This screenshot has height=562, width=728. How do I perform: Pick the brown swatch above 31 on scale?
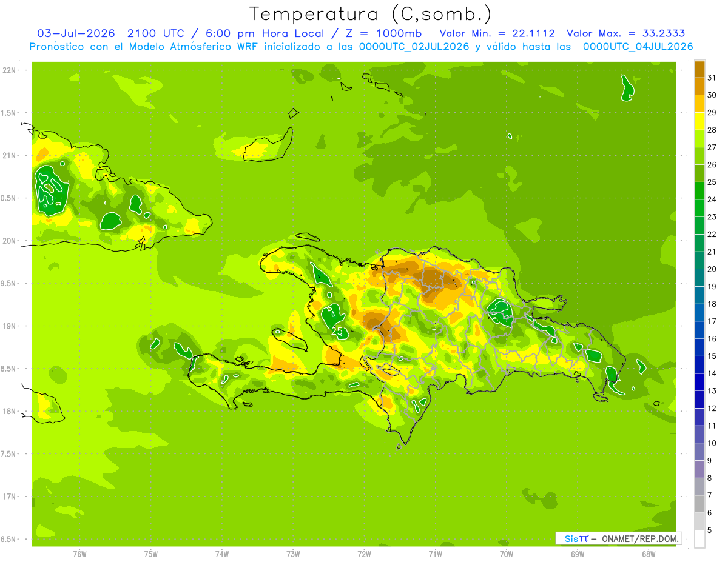point(699,69)
